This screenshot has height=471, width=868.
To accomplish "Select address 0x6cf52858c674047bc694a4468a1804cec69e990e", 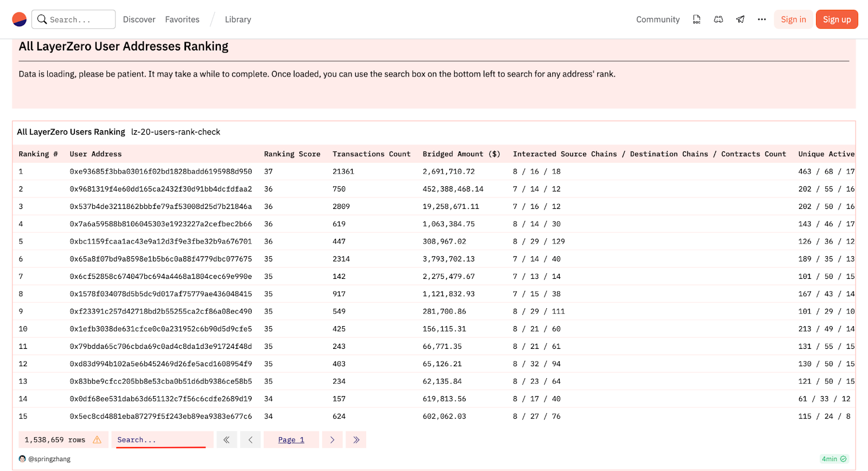I will click(161, 276).
